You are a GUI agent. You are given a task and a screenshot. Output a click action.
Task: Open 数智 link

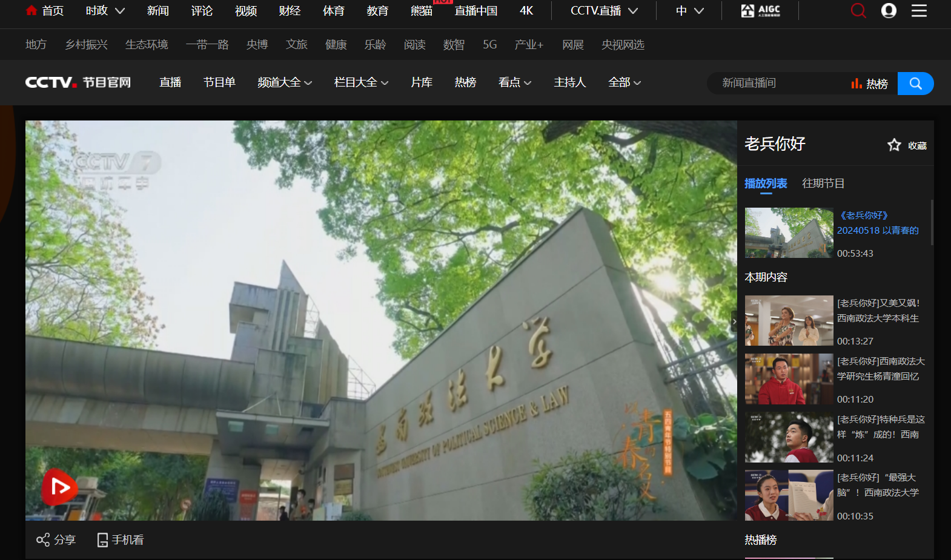click(454, 45)
